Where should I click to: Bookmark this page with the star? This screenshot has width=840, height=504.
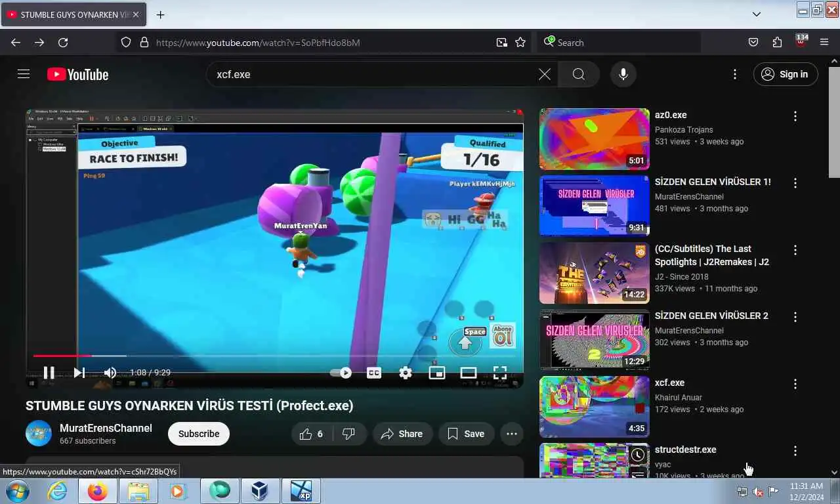pos(520,42)
